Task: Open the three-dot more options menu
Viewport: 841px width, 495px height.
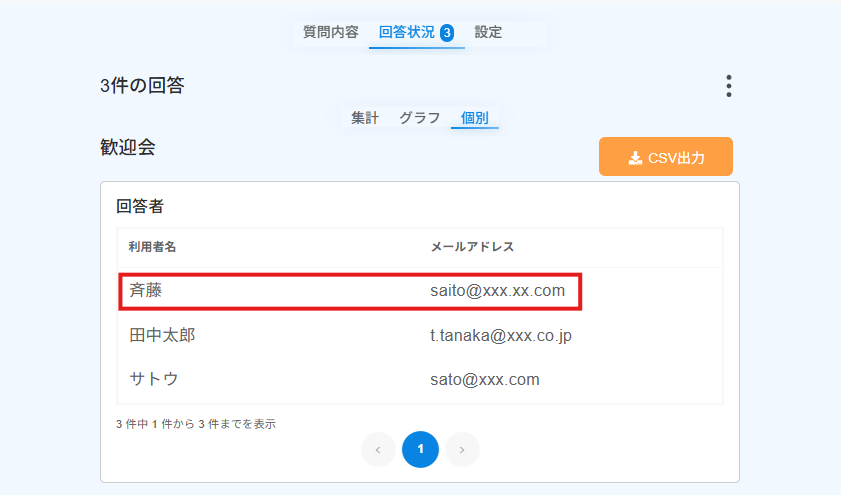Action: point(728,86)
